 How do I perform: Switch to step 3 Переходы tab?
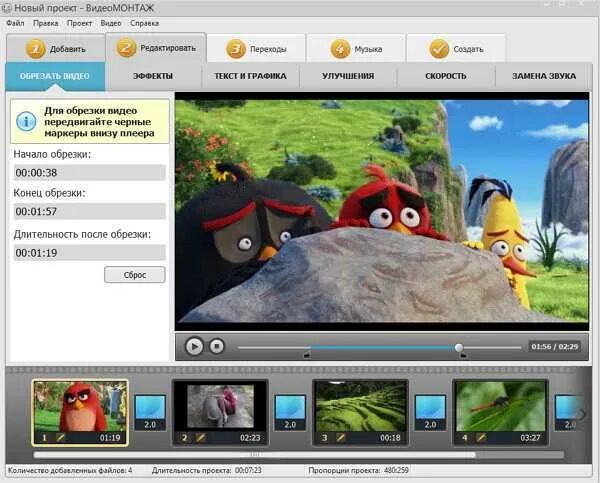pos(256,49)
